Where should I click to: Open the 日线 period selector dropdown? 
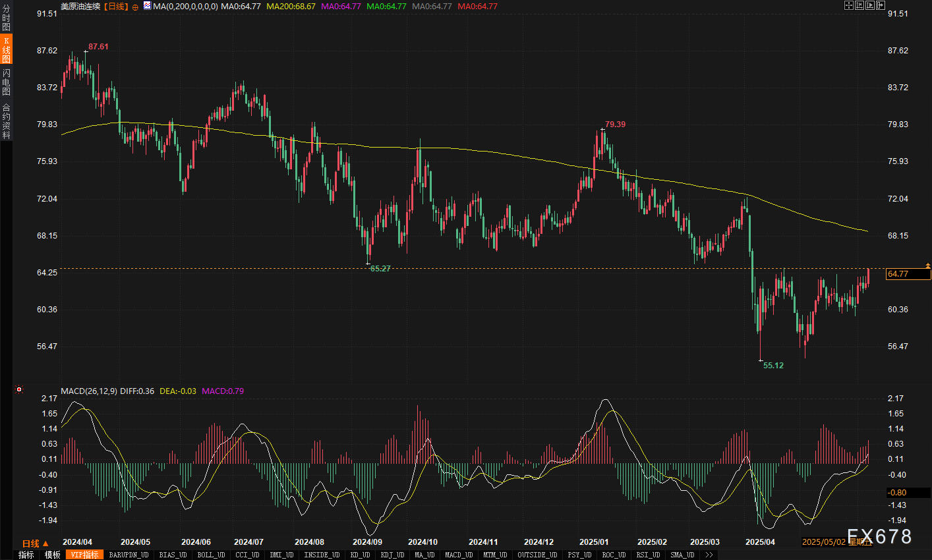pos(35,544)
